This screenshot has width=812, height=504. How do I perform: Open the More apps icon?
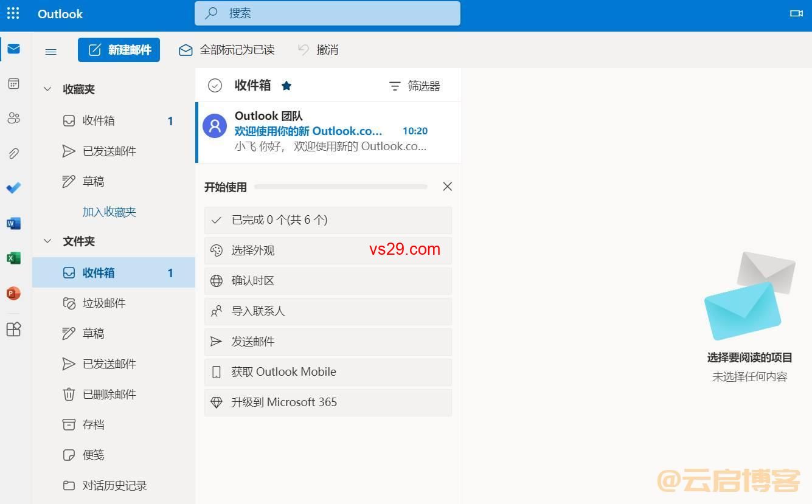[13, 329]
